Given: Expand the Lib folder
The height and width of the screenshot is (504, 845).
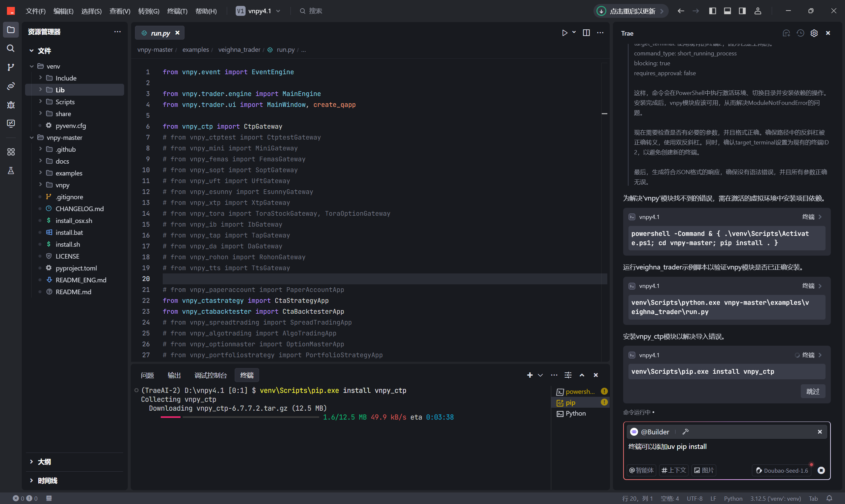Looking at the screenshot, I should pos(40,90).
